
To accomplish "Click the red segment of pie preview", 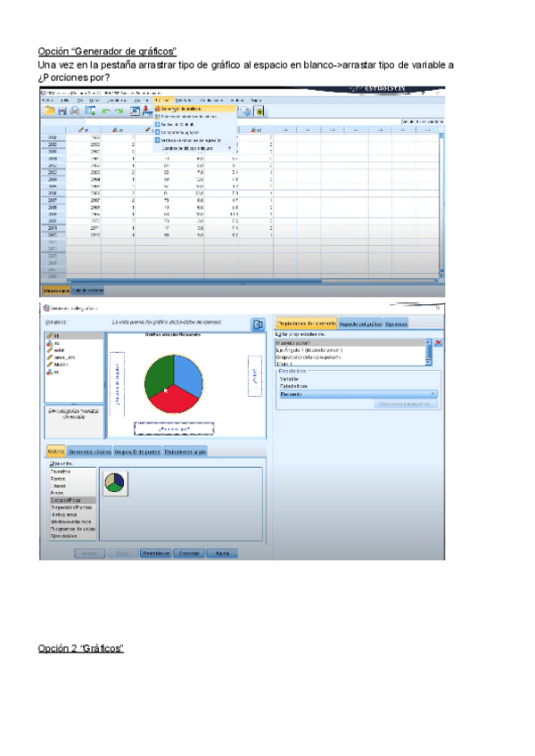I will [173, 399].
